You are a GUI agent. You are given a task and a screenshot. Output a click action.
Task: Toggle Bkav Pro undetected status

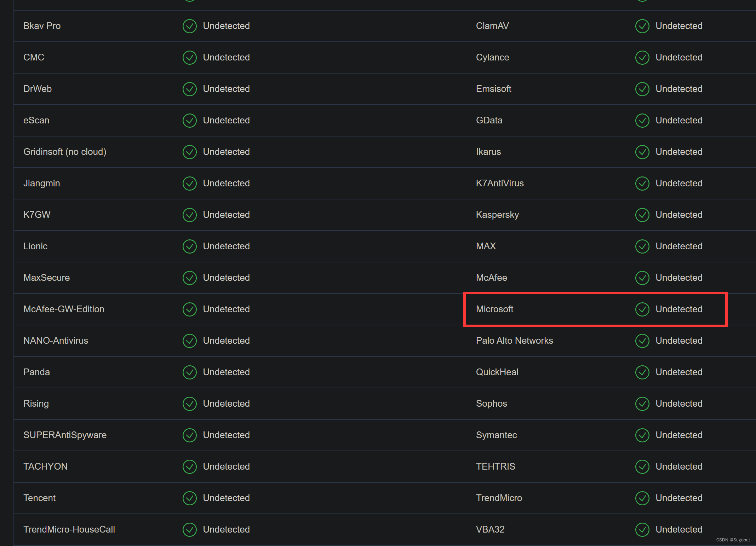(190, 25)
